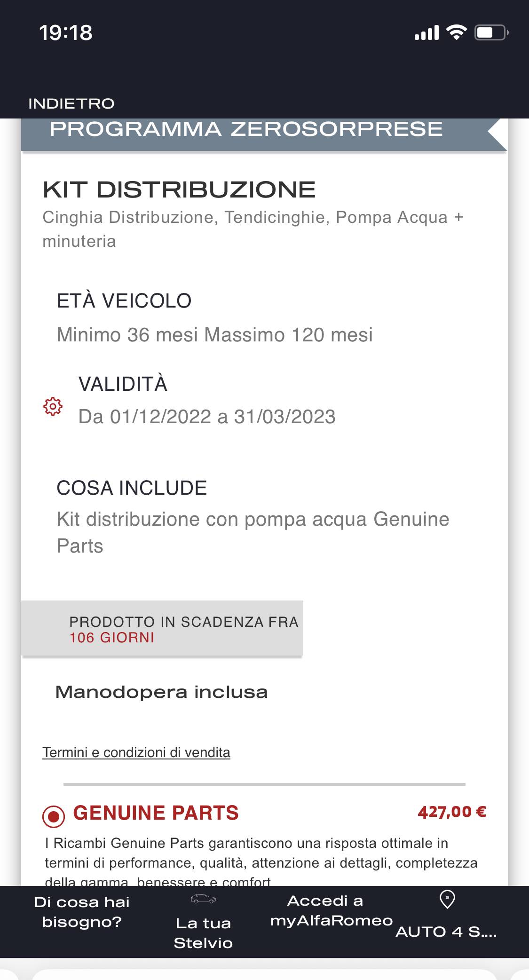529x980 pixels.
Task: Open the Di cosa hai bisogno? tab
Action: pyautogui.click(x=82, y=912)
